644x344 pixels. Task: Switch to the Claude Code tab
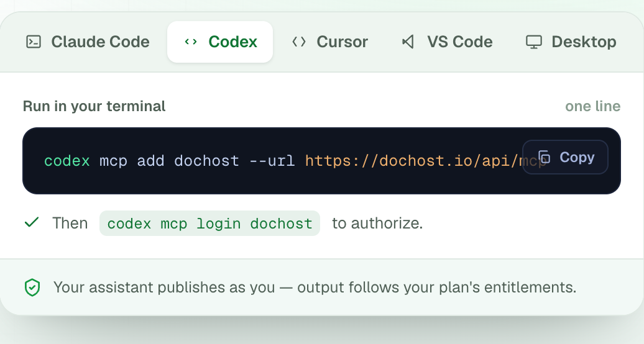pos(88,42)
